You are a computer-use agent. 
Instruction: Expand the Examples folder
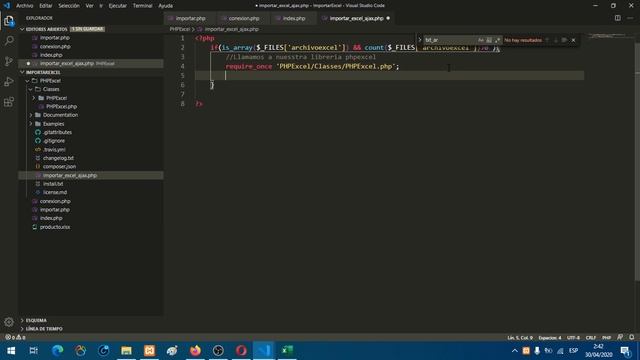[31, 124]
